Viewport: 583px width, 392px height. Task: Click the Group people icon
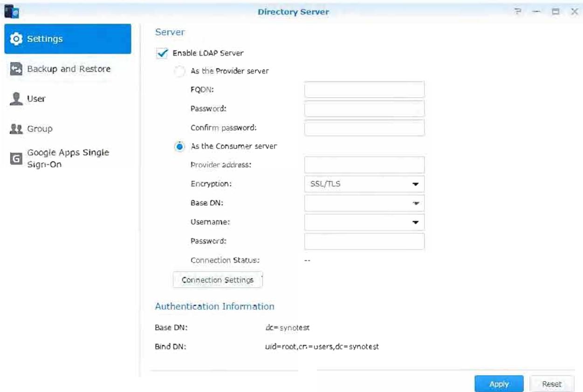(16, 129)
